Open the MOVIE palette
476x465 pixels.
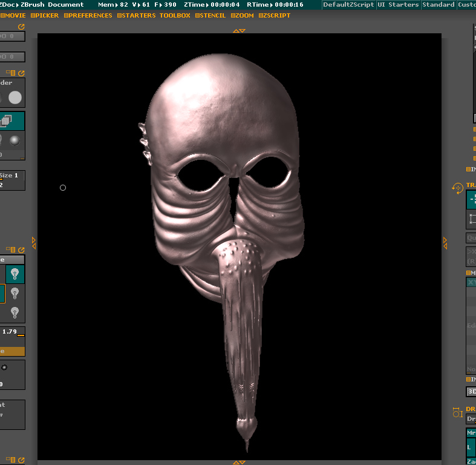tap(13, 16)
